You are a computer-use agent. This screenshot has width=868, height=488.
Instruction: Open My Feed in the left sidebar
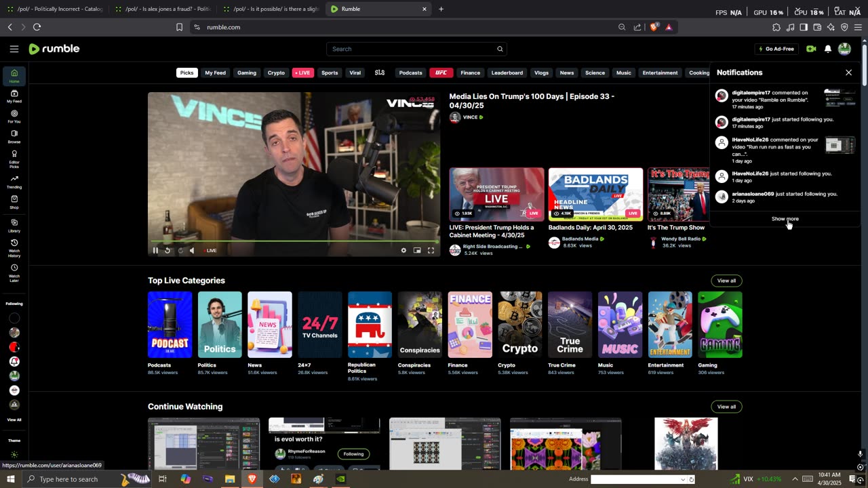[14, 96]
